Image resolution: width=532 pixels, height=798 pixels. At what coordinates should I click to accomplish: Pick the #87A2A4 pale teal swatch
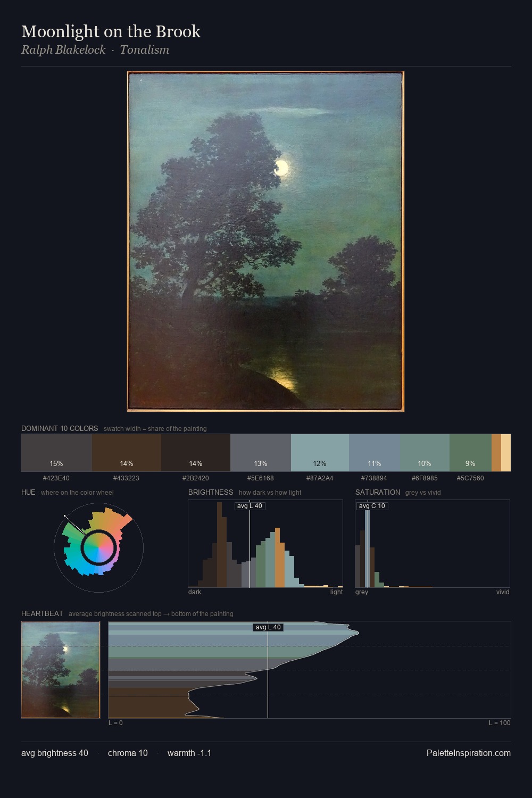[x=320, y=453]
